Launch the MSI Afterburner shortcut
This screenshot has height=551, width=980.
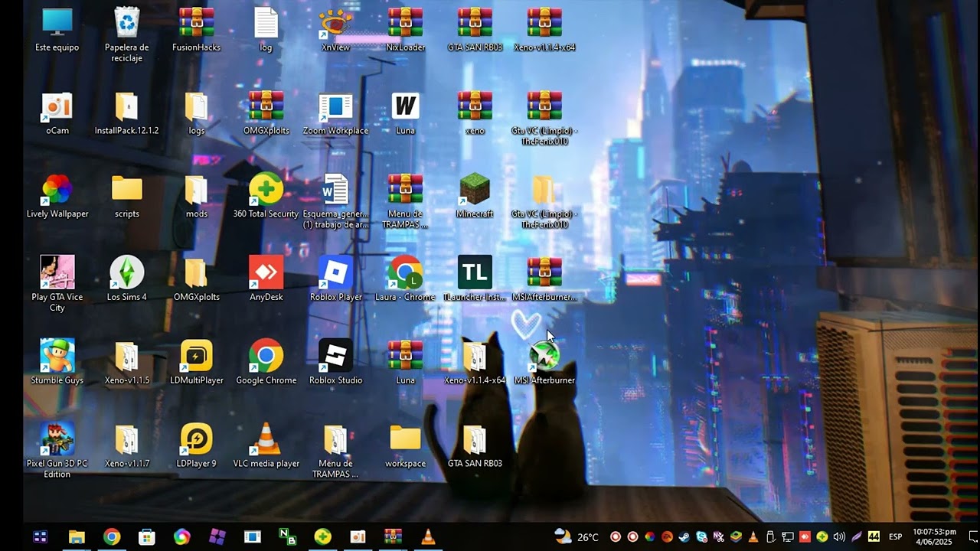pyautogui.click(x=545, y=362)
